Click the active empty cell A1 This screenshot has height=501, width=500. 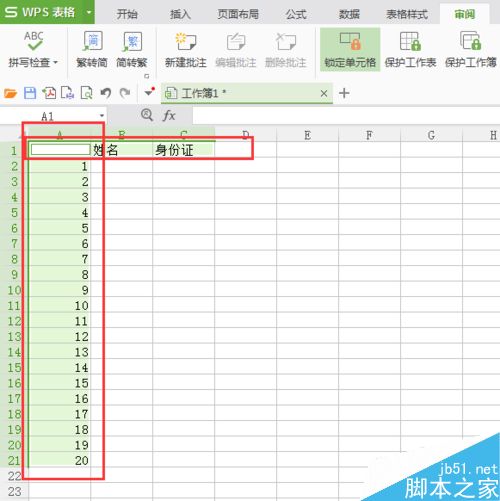tap(60, 150)
